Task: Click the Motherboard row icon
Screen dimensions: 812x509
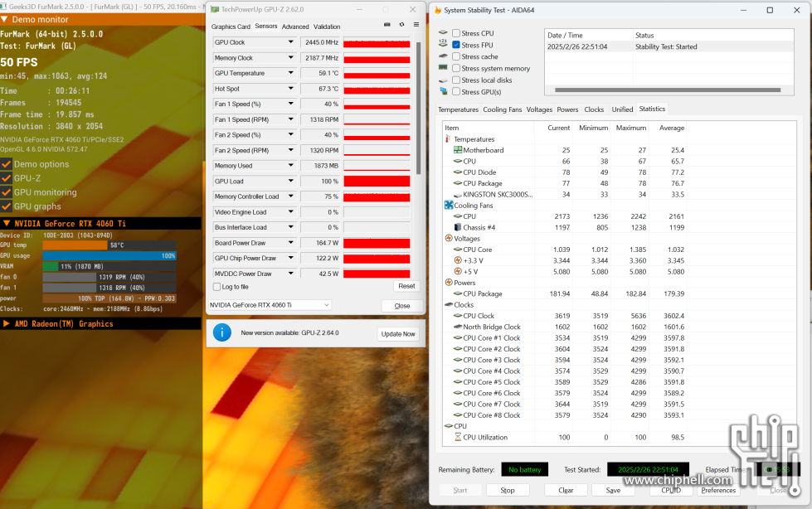Action: [x=458, y=150]
